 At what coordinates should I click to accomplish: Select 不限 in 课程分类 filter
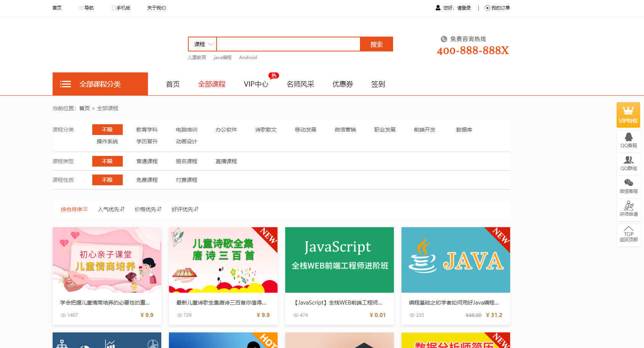[108, 130]
